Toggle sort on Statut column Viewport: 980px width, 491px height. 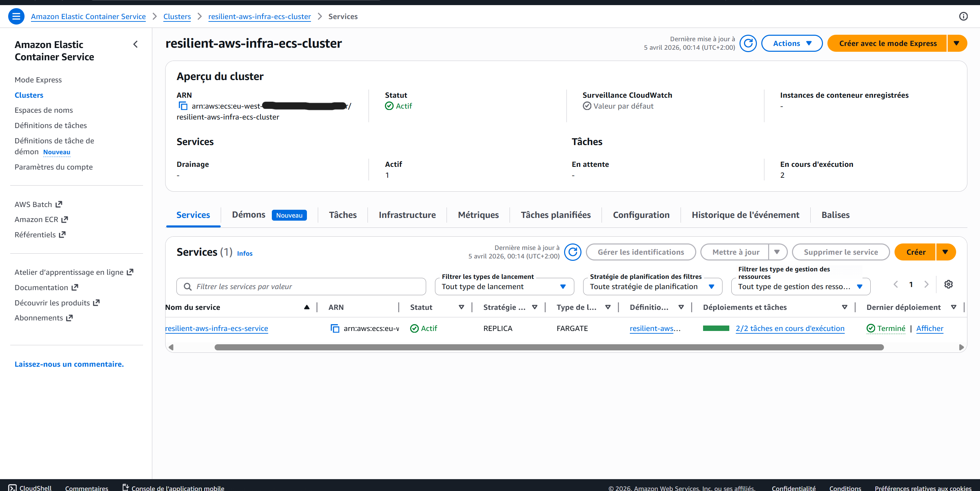pyautogui.click(x=461, y=307)
